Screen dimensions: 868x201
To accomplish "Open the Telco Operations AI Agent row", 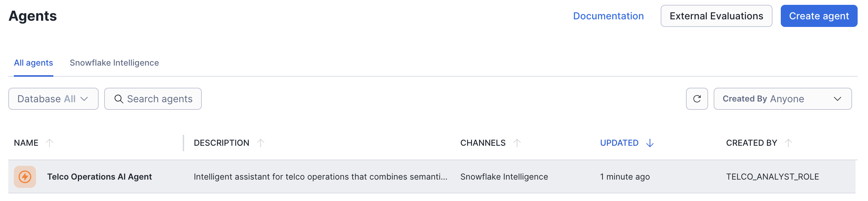I will point(99,177).
